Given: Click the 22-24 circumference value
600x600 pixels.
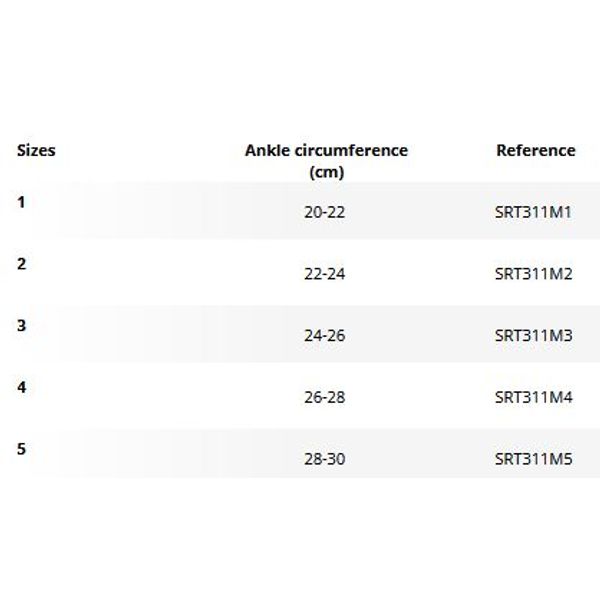Looking at the screenshot, I should point(324,274).
